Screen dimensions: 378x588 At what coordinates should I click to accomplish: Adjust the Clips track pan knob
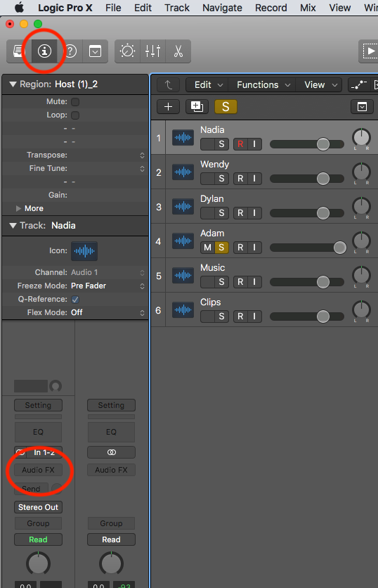pyautogui.click(x=362, y=309)
